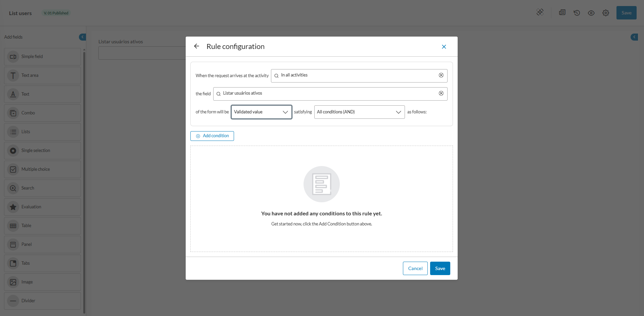Select the Simple field item
The height and width of the screenshot is (316, 644).
[43, 57]
